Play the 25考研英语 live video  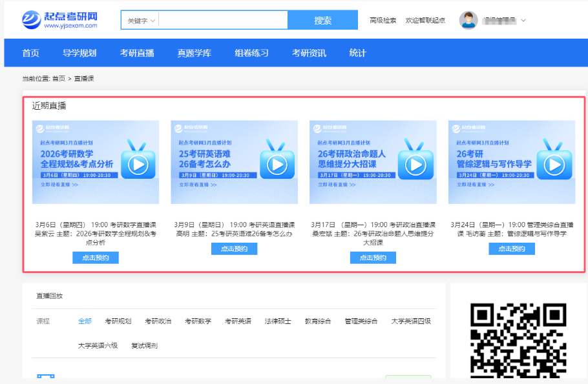(x=277, y=165)
